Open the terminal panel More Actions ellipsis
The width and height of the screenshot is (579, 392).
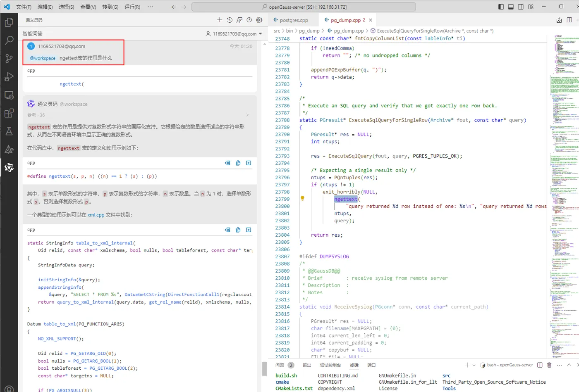[559, 365]
